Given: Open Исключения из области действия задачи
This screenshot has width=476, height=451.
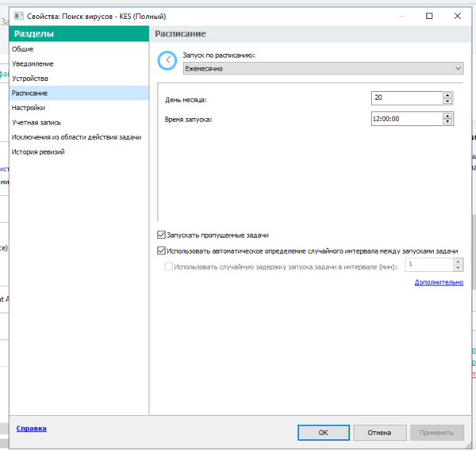Looking at the screenshot, I should click(76, 137).
